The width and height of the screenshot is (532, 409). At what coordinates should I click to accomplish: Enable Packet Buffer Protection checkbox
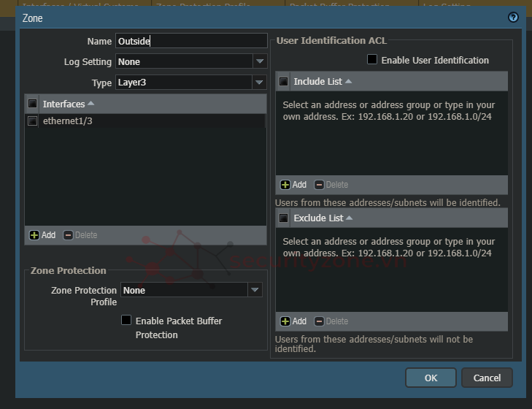point(126,320)
